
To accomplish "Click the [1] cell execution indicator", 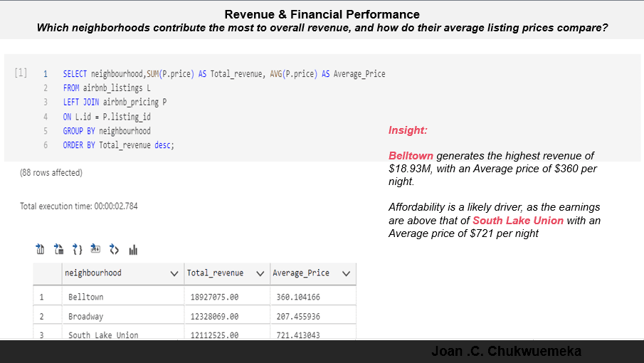I will pyautogui.click(x=21, y=73).
